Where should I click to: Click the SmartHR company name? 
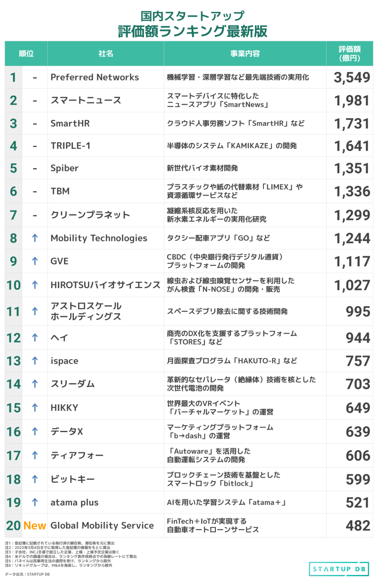[x=70, y=123]
